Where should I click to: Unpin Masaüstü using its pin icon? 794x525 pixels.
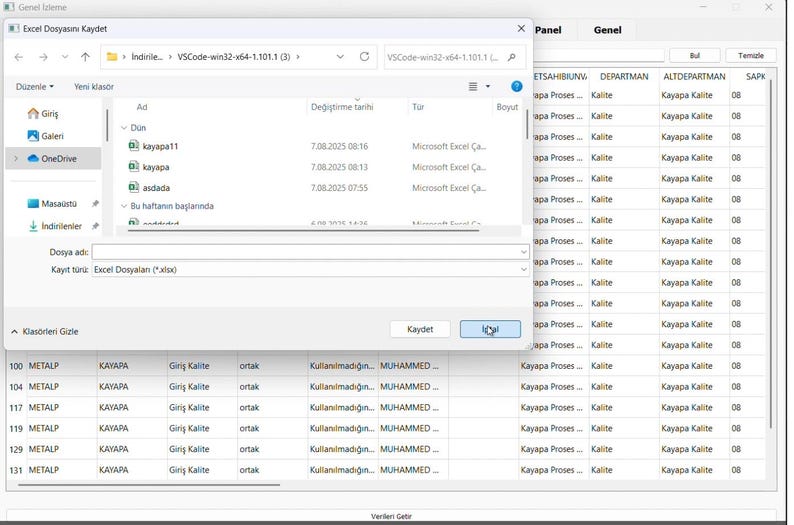95,204
